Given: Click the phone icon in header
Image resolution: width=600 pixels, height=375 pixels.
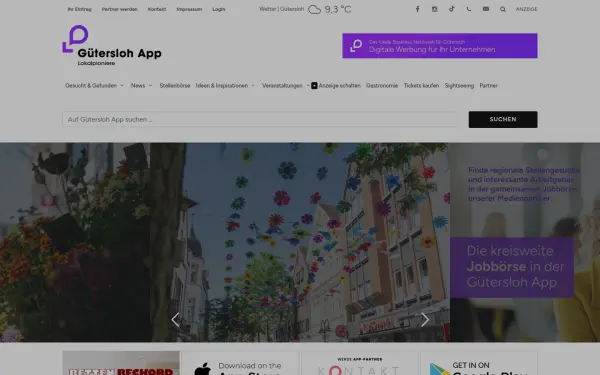Looking at the screenshot, I should click(468, 9).
